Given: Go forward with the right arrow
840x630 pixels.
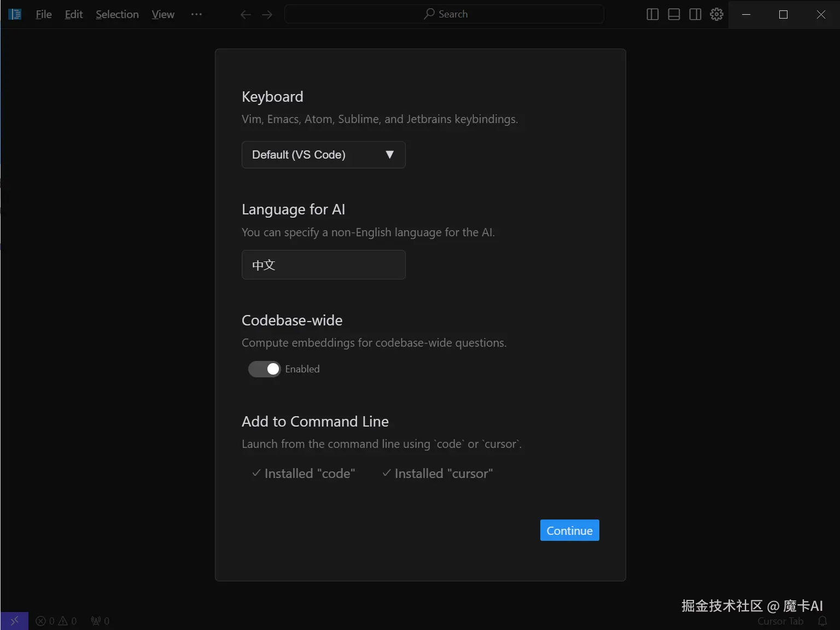Looking at the screenshot, I should pos(267,14).
